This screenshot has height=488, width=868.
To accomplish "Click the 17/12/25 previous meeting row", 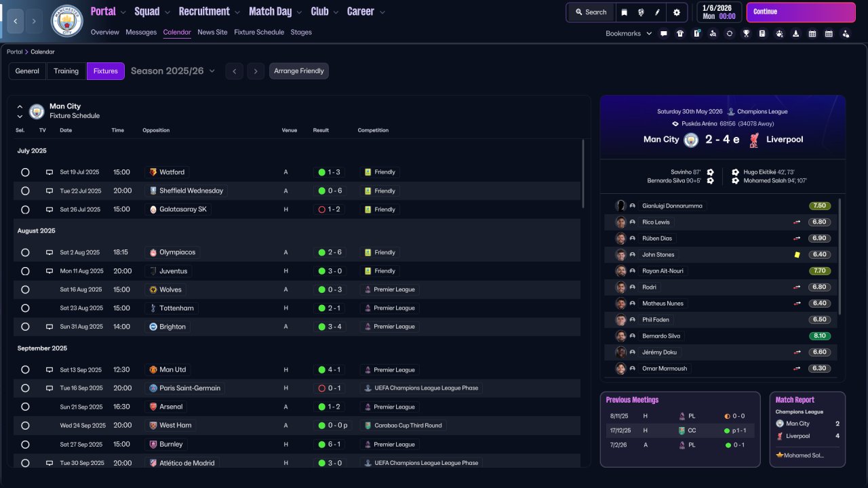I will tap(679, 430).
